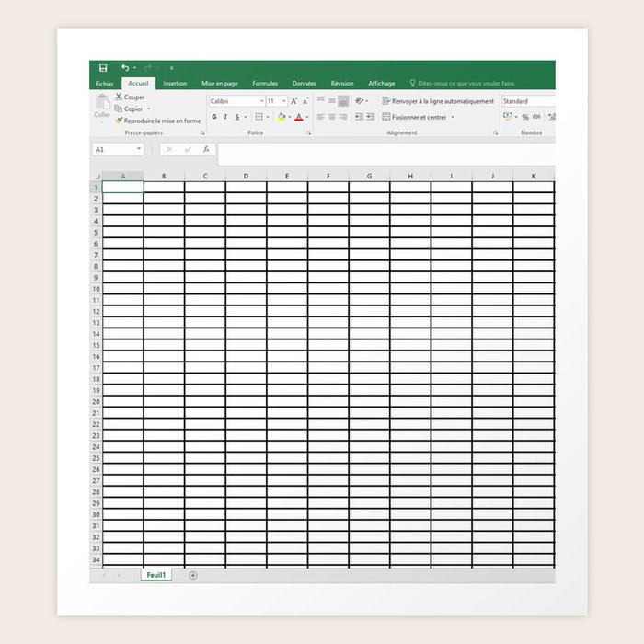
Task: Select all cells with corner triangle
Action: (x=97, y=177)
